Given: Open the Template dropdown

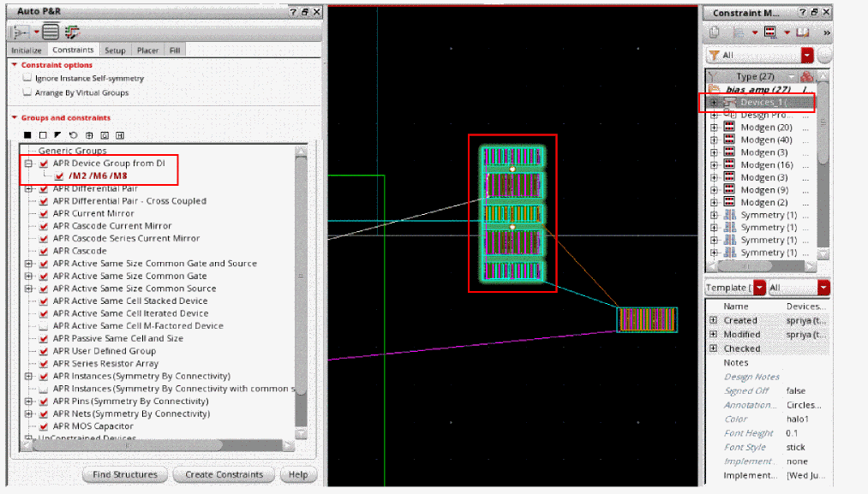Looking at the screenshot, I should [759, 289].
